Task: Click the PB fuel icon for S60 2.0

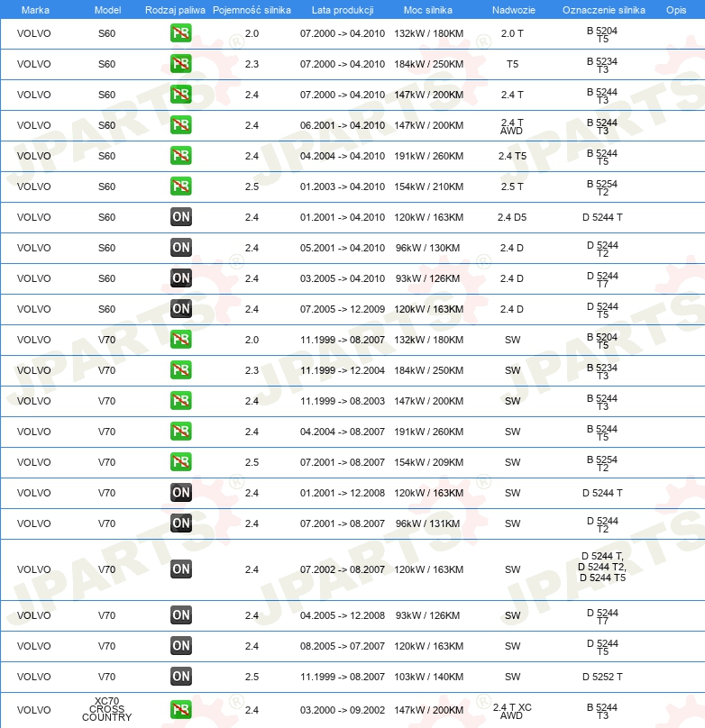Action: tap(180, 33)
